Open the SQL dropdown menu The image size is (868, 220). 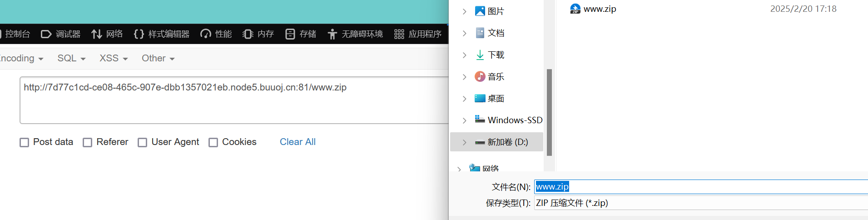(x=71, y=58)
